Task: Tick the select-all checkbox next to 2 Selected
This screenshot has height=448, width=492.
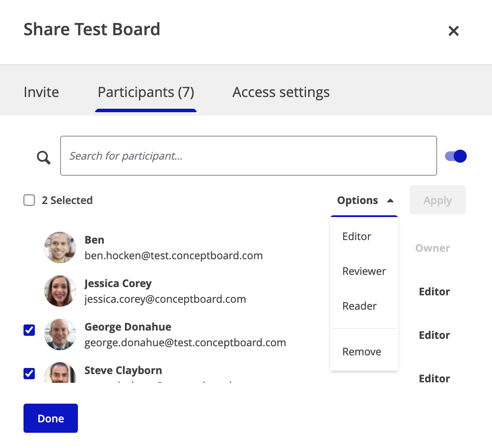Action: click(x=29, y=200)
